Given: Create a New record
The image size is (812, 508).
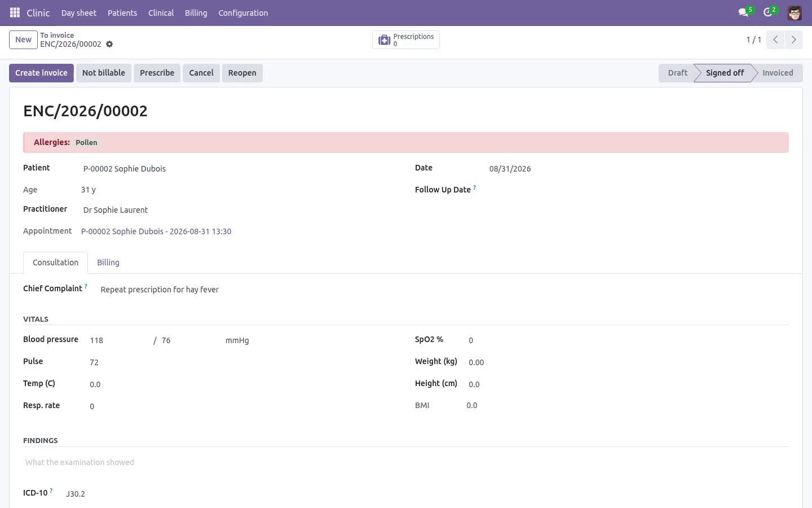Looking at the screenshot, I should (23, 40).
